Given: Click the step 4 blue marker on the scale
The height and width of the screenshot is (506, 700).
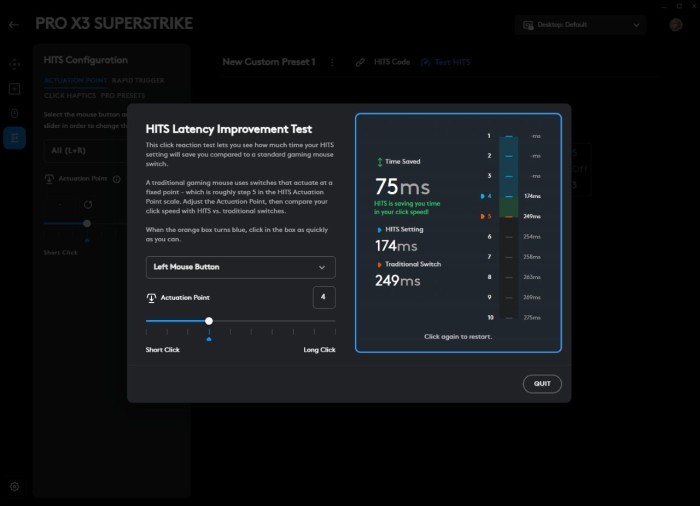Looking at the screenshot, I should pyautogui.click(x=483, y=196).
